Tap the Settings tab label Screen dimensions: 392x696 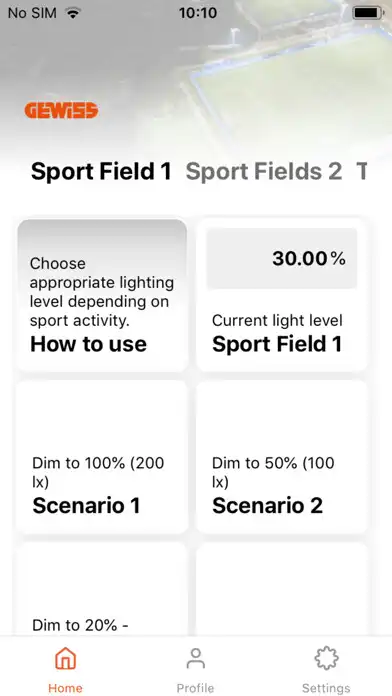tap(326, 688)
